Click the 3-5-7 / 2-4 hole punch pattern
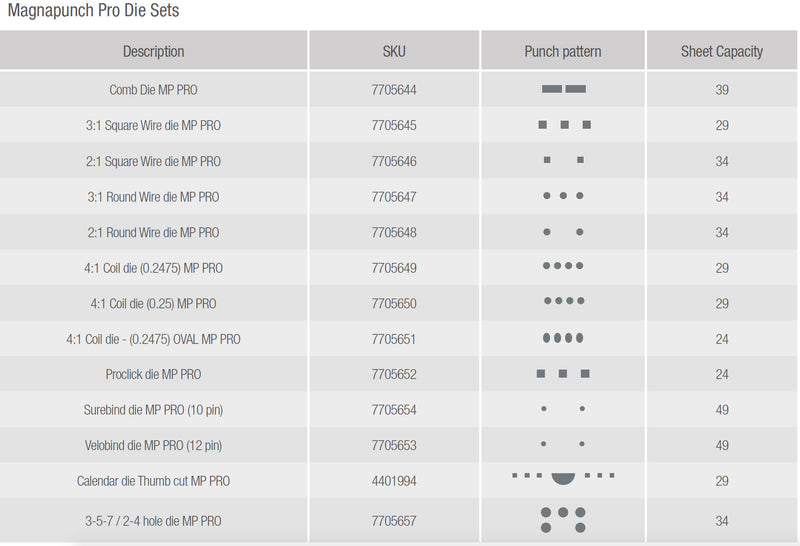Screen dimensions: 800x546 563,520
